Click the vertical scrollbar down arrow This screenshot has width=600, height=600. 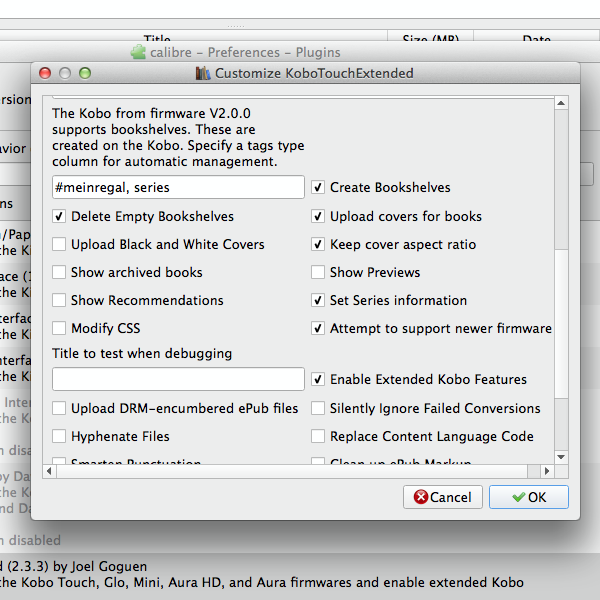(561, 457)
